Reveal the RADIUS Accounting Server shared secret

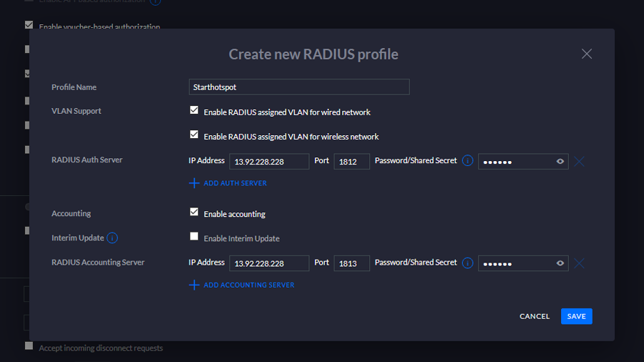(x=560, y=263)
